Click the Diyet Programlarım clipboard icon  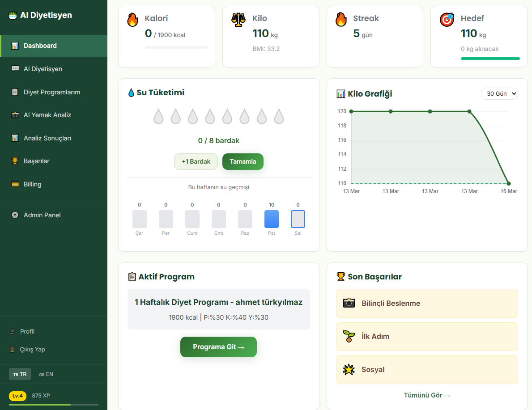pyautogui.click(x=15, y=92)
